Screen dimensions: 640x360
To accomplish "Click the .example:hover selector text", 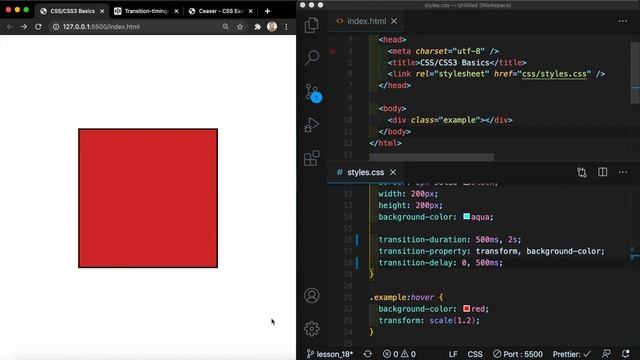I will click(402, 297).
